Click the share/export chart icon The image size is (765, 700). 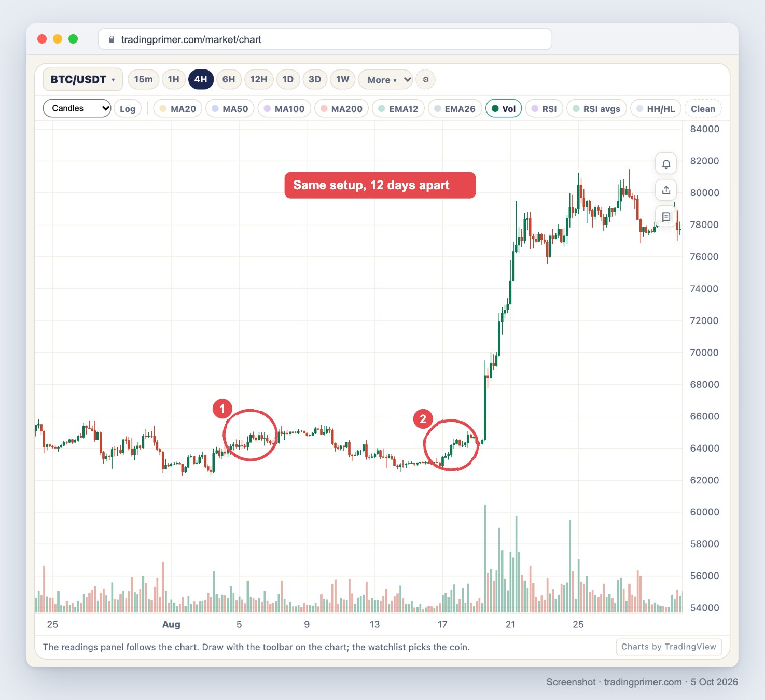click(x=666, y=190)
